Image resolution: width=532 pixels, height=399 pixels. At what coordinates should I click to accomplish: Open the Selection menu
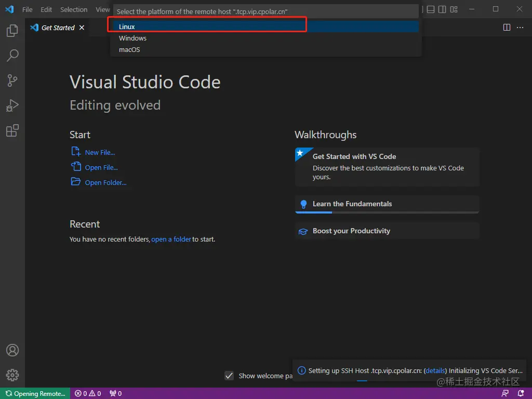point(74,9)
